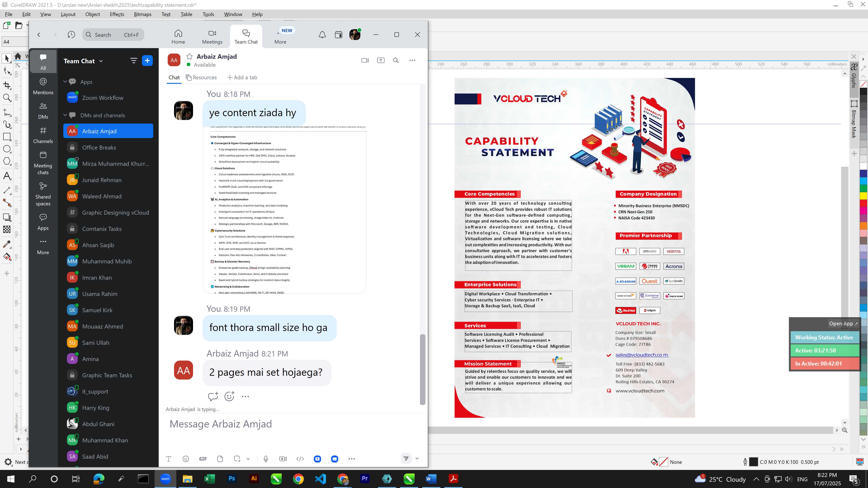Open the chat list filter icon
This screenshot has width=868, height=488.
[134, 61]
